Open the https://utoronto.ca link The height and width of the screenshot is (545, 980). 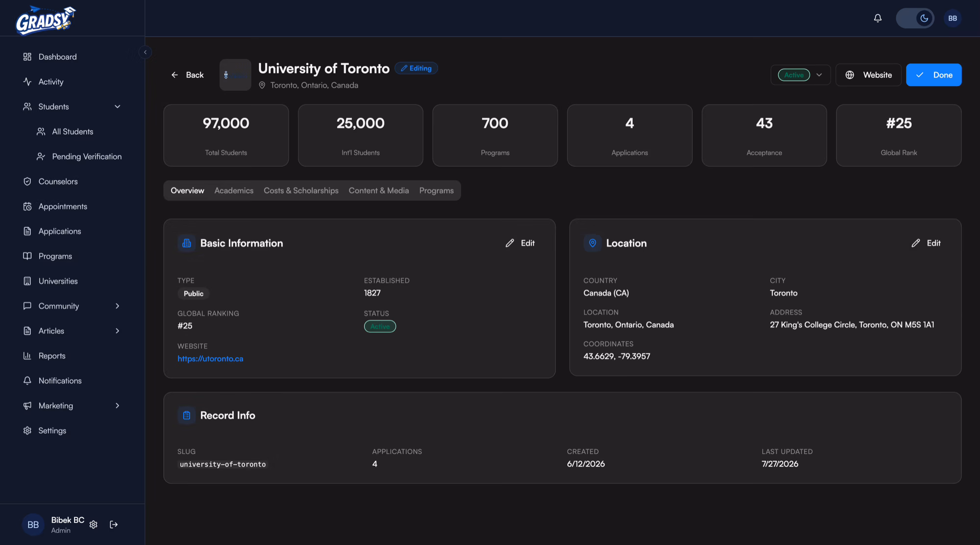(x=210, y=358)
